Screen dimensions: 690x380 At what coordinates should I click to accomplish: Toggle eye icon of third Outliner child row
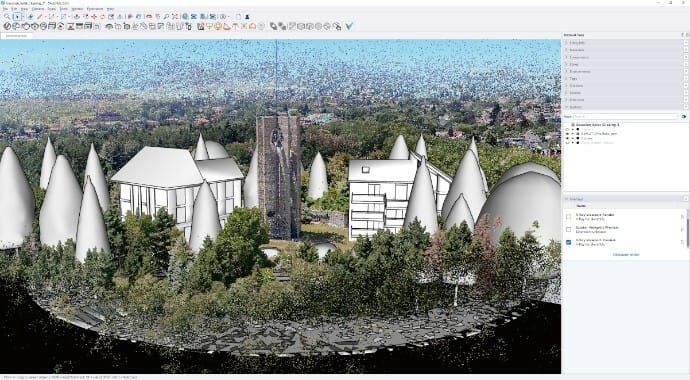pyautogui.click(x=567, y=138)
